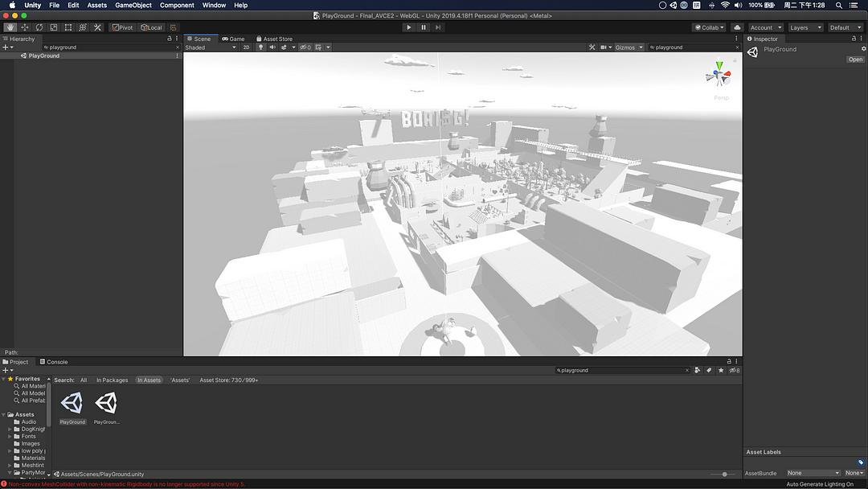This screenshot has height=489, width=868.
Task: Open the Component menu
Action: pos(177,5)
